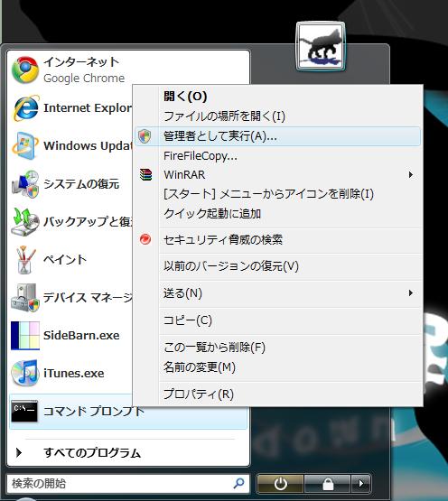448x501 pixels.
Task: Launch the Windows Update icon
Action: [x=25, y=145]
